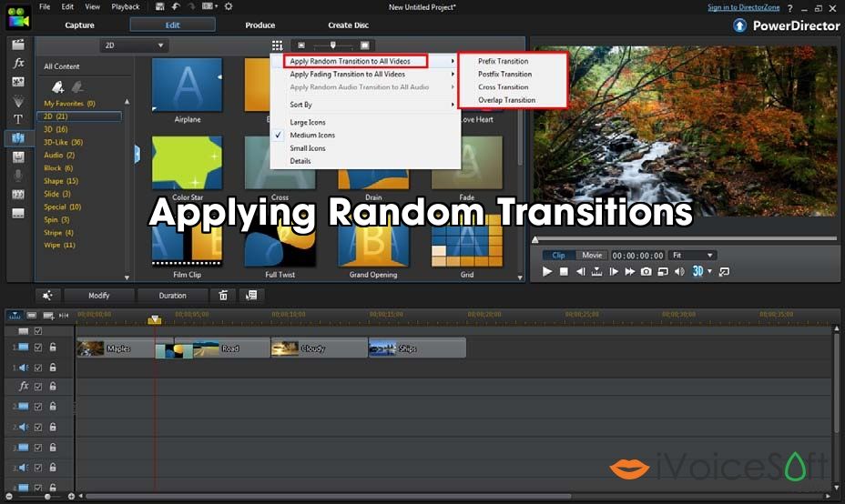Open the Sign in to DirectorZone link
Viewport: 845px width, 504px height.
coord(743,7)
